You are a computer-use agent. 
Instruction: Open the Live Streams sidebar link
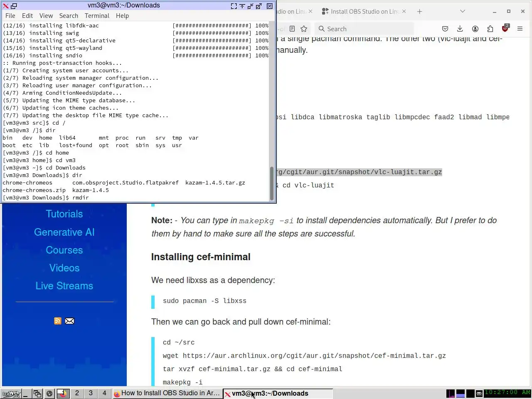[x=64, y=286]
